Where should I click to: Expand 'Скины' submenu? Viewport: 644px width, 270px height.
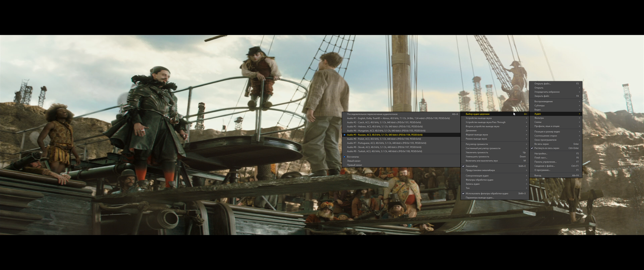tap(555, 122)
